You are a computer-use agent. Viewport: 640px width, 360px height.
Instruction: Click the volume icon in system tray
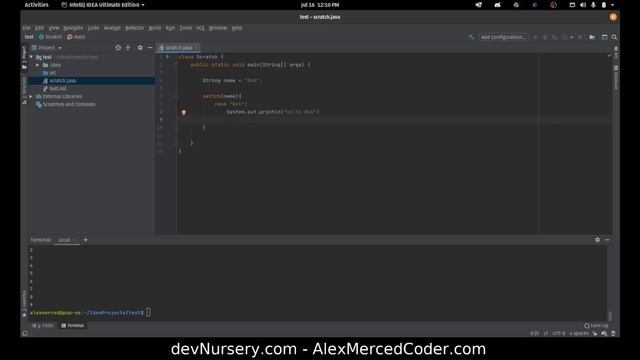[x=583, y=5]
